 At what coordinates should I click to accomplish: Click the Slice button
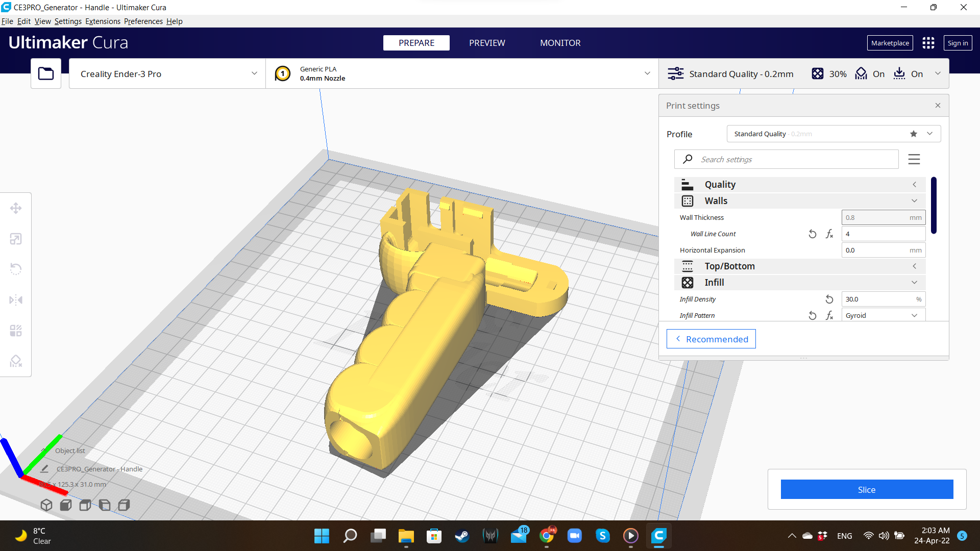[x=866, y=489]
